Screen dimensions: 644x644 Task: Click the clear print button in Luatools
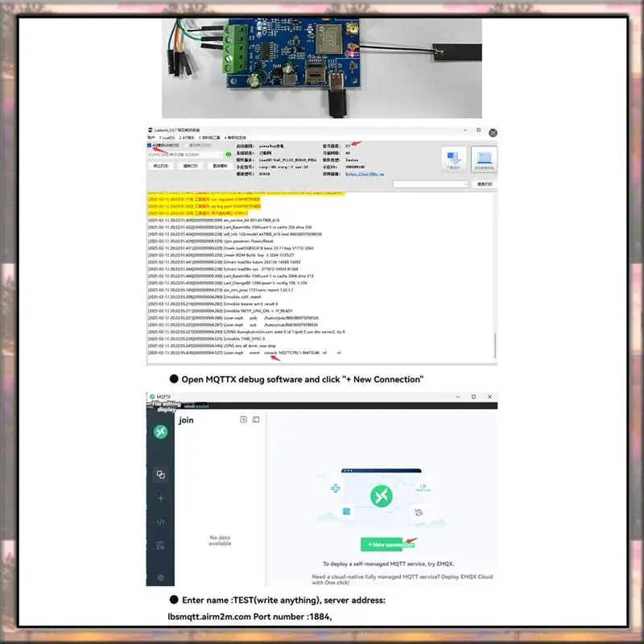click(x=190, y=166)
